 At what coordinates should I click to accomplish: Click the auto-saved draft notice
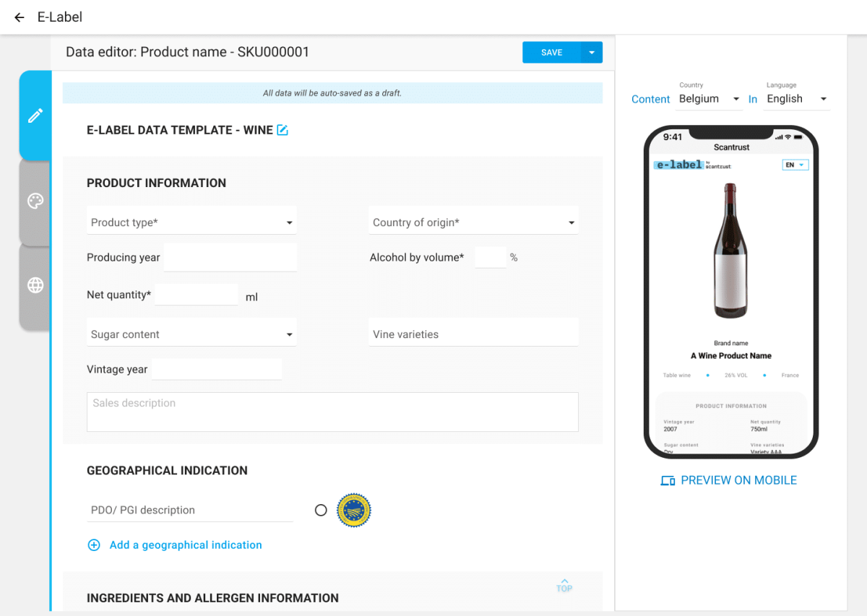click(x=332, y=93)
